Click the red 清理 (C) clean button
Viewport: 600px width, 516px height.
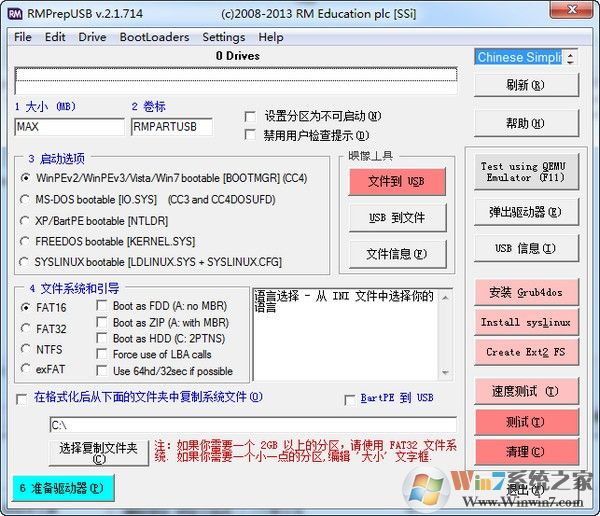pyautogui.click(x=526, y=452)
